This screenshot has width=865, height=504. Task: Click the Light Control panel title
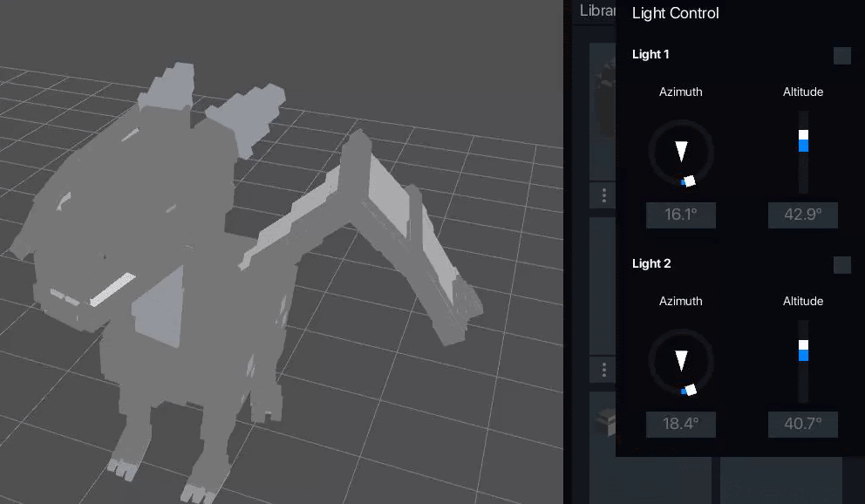point(675,13)
